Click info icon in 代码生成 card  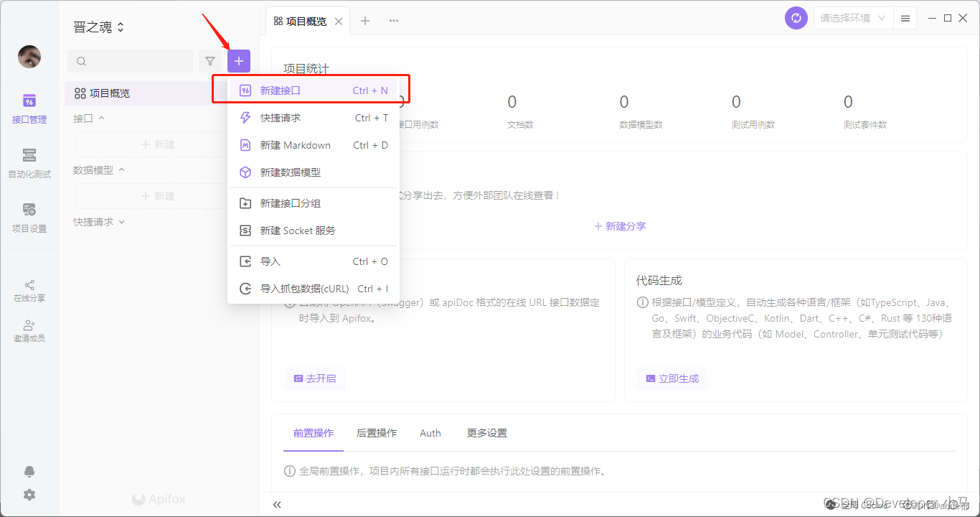click(643, 303)
